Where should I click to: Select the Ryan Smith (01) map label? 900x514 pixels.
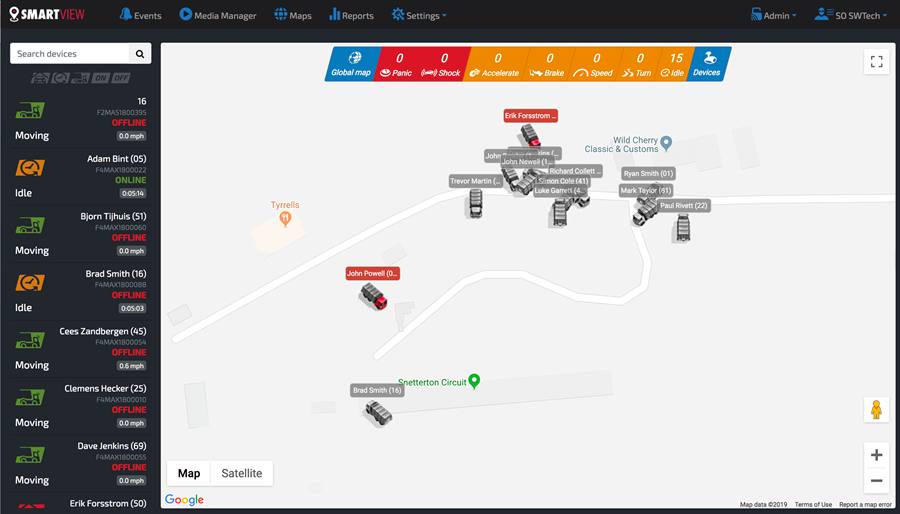point(649,174)
